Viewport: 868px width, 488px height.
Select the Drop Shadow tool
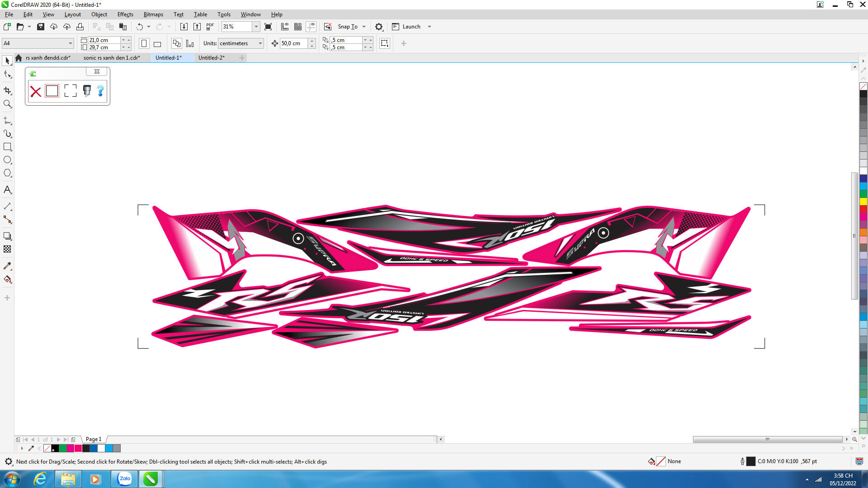click(x=7, y=236)
